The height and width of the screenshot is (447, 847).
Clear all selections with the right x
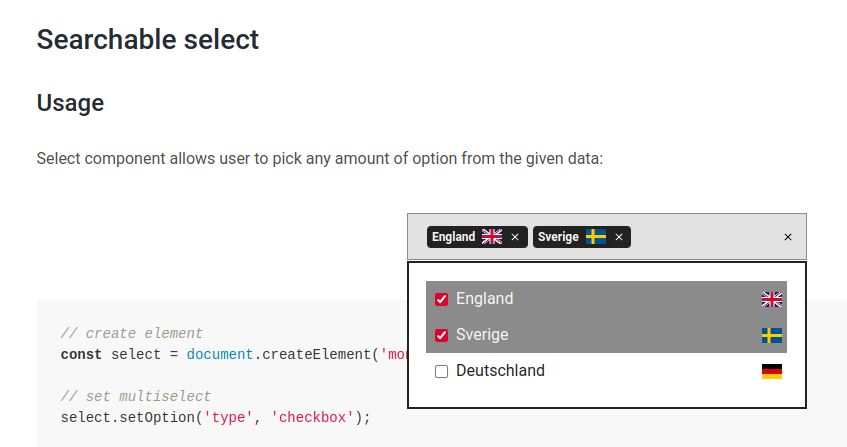click(x=788, y=237)
